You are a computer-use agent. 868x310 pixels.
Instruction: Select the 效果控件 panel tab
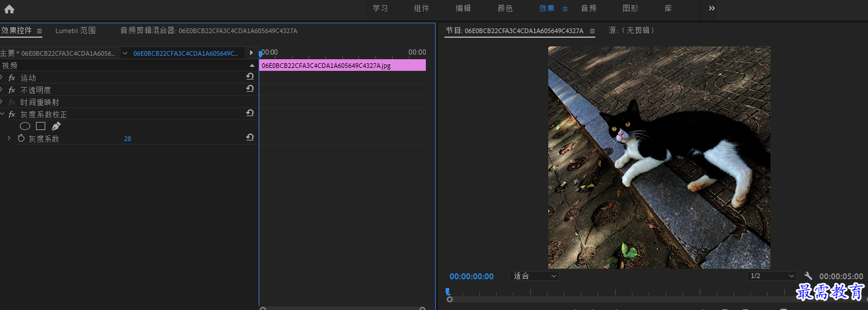click(16, 30)
